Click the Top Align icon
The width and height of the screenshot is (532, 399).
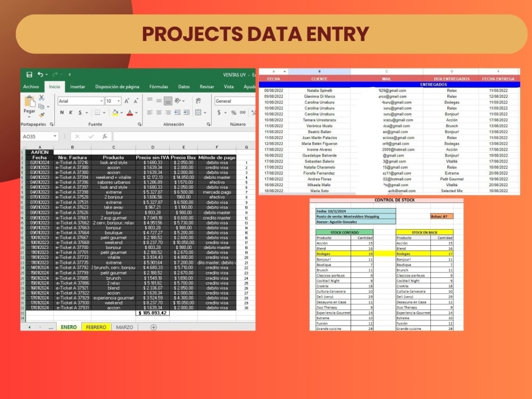pos(149,100)
